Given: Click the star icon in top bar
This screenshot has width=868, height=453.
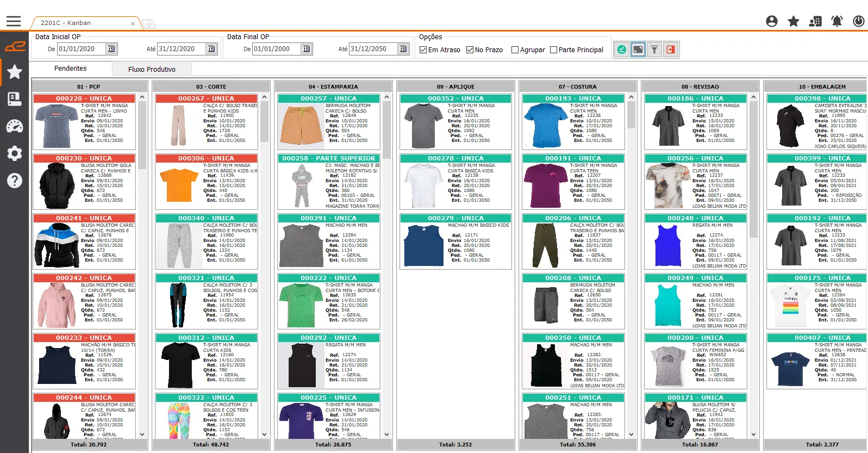Looking at the screenshot, I should (x=794, y=21).
